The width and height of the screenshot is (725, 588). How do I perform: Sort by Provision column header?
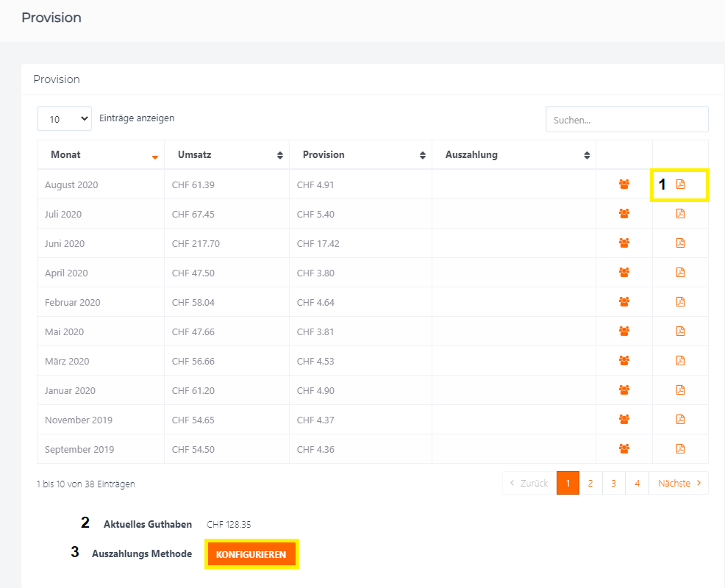click(360, 155)
